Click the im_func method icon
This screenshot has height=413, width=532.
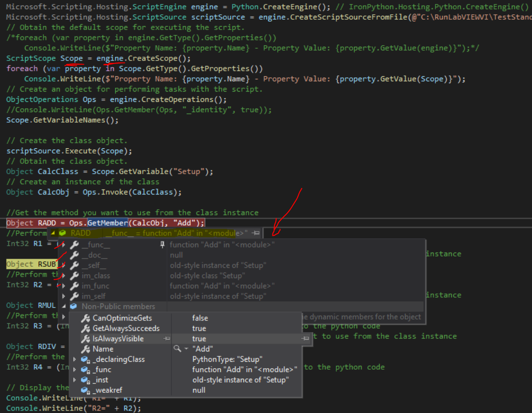(74, 286)
